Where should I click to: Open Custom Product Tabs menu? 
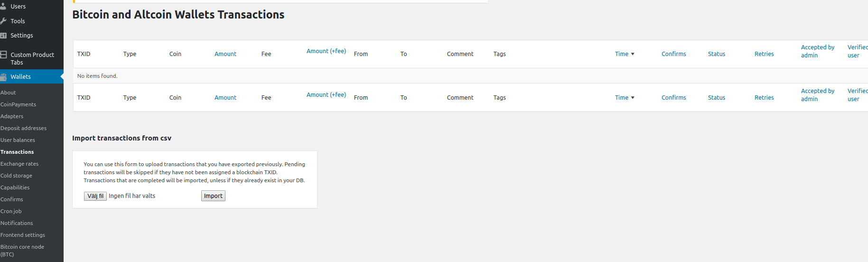click(x=32, y=58)
